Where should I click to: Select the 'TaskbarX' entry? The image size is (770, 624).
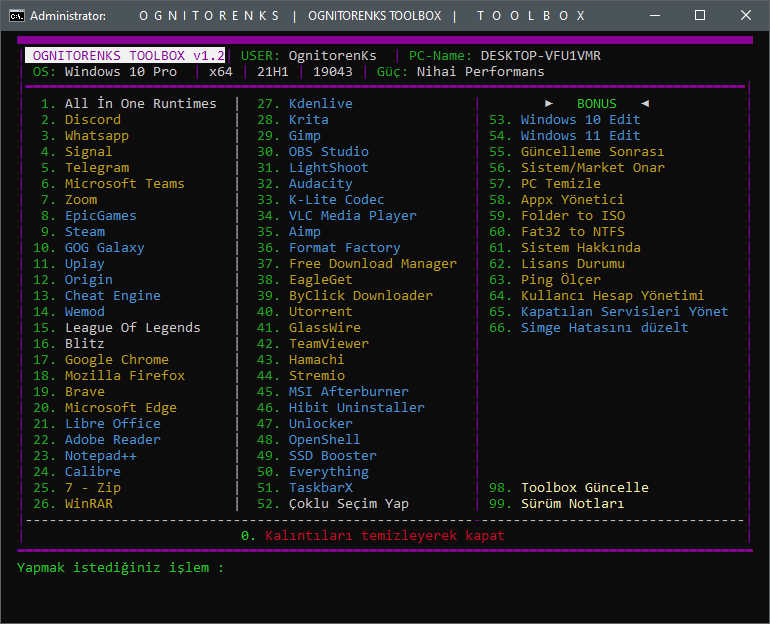coord(321,488)
